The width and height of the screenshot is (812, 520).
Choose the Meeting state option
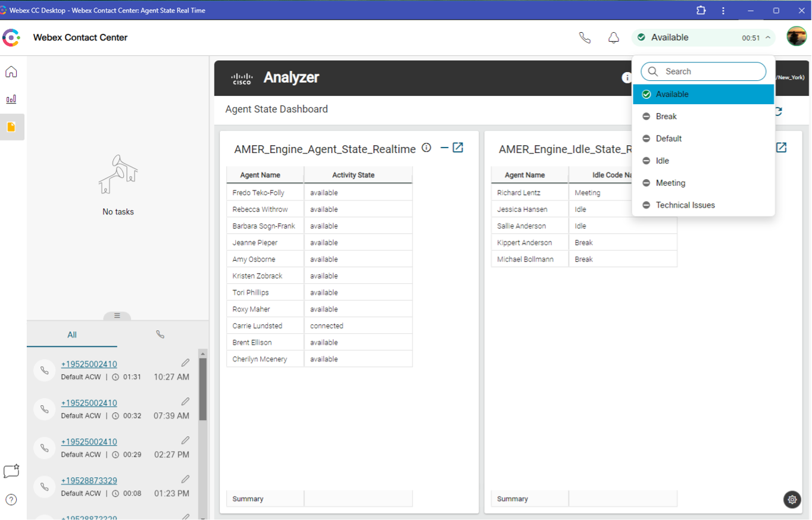(703, 183)
